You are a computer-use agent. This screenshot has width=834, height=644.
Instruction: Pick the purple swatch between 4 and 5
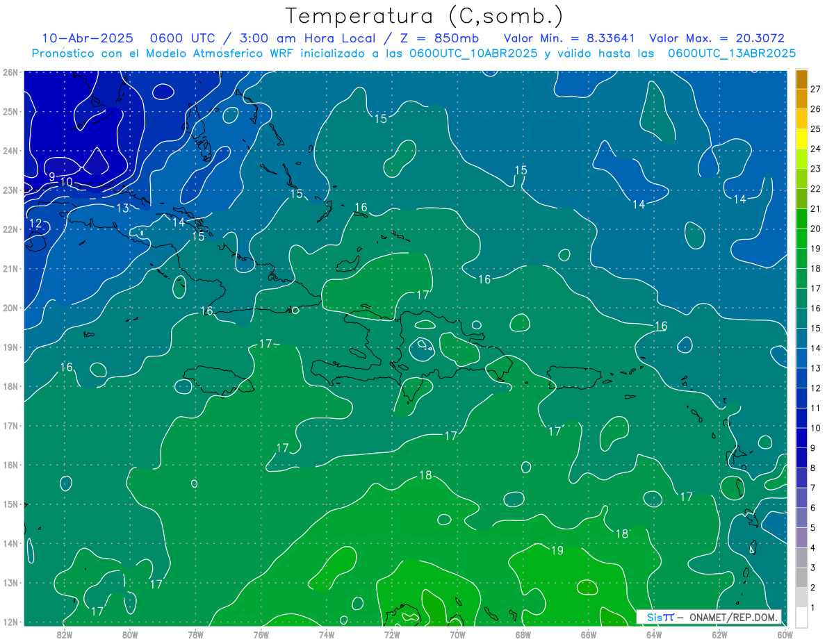click(x=801, y=538)
